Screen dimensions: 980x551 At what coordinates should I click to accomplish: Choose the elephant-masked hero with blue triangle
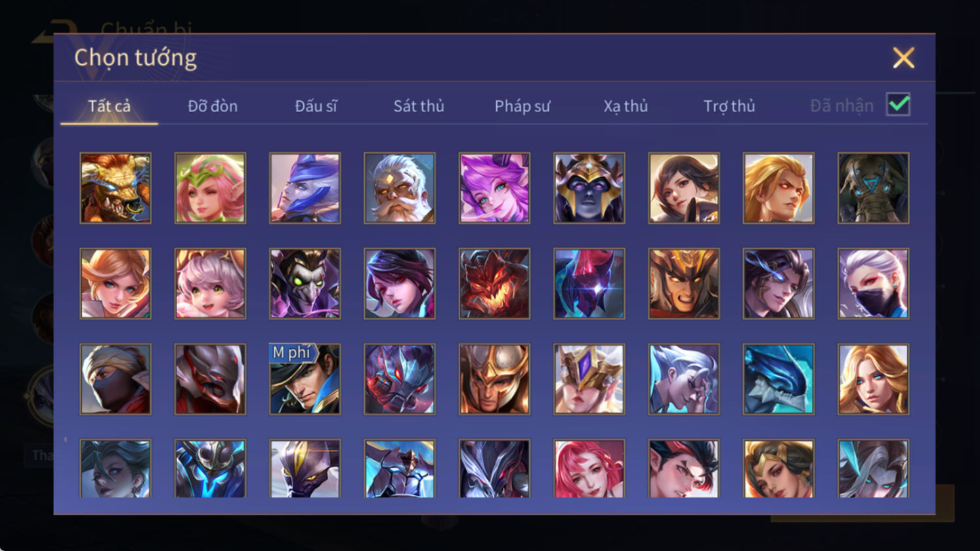(874, 188)
